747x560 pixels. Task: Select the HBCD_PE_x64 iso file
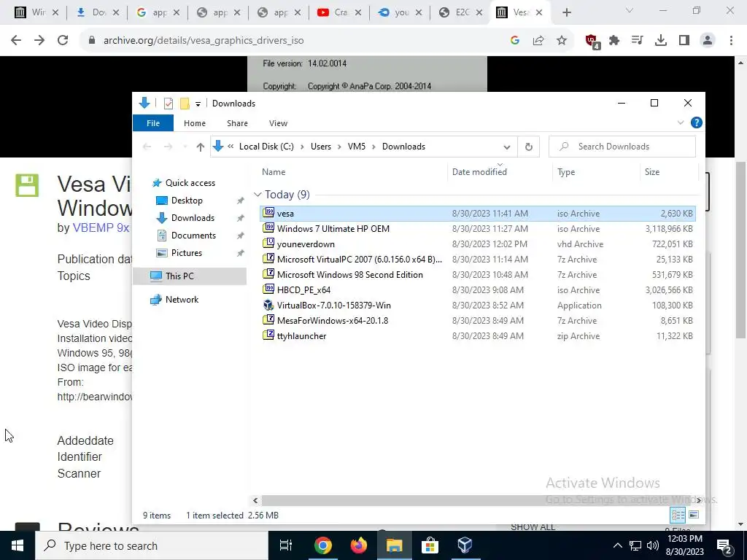pyautogui.click(x=478, y=290)
